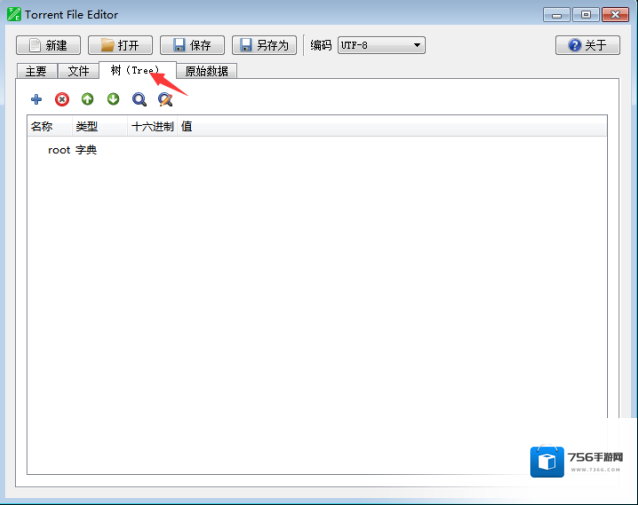Switch to the 原始数据 (Raw data) tab
Viewport: 638px width, 505px height.
pyautogui.click(x=206, y=71)
